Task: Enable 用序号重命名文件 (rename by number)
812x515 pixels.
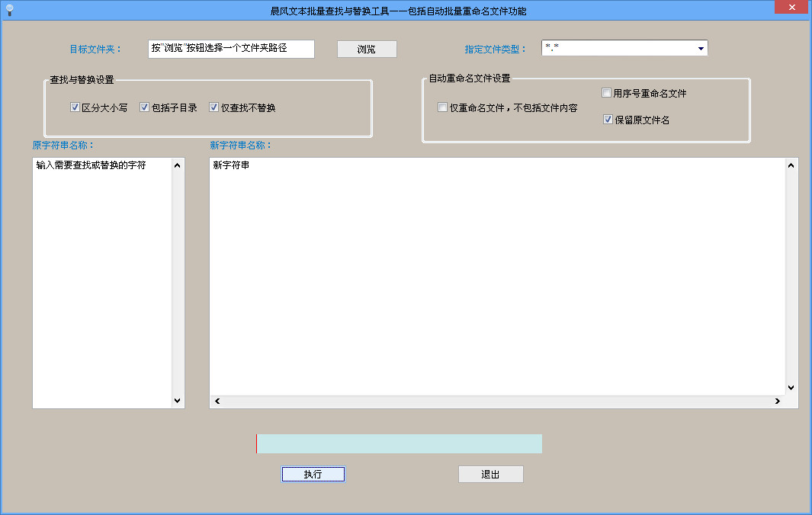Action: coord(606,92)
